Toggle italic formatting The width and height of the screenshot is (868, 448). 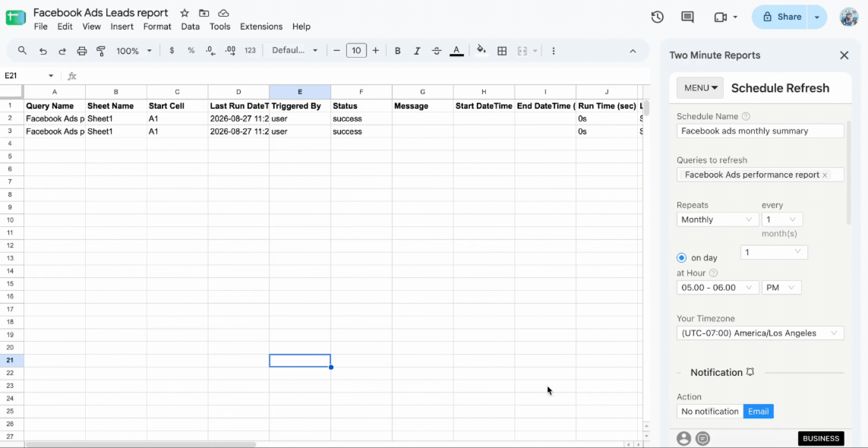point(417,50)
